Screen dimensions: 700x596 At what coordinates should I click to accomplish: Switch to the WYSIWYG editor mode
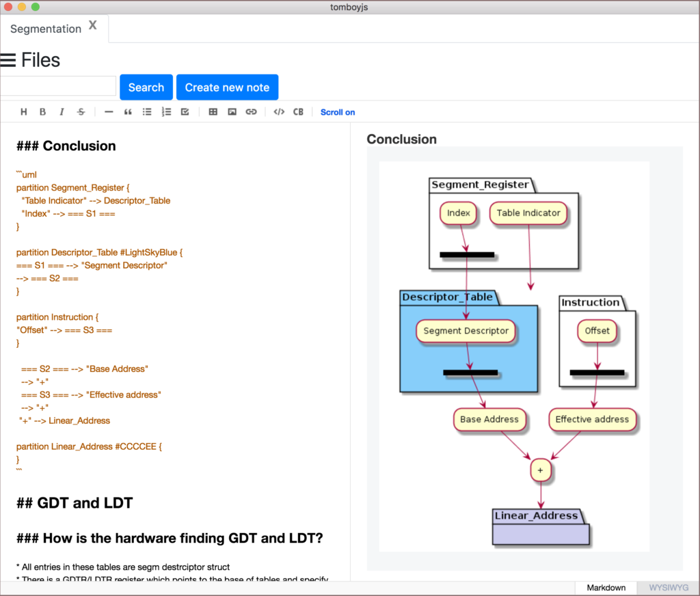coord(669,588)
